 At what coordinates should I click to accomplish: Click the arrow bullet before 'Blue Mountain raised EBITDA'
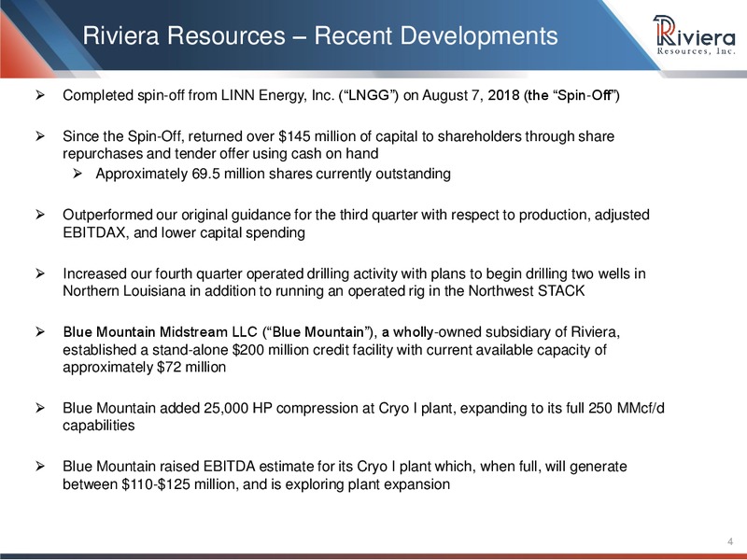pos(40,466)
